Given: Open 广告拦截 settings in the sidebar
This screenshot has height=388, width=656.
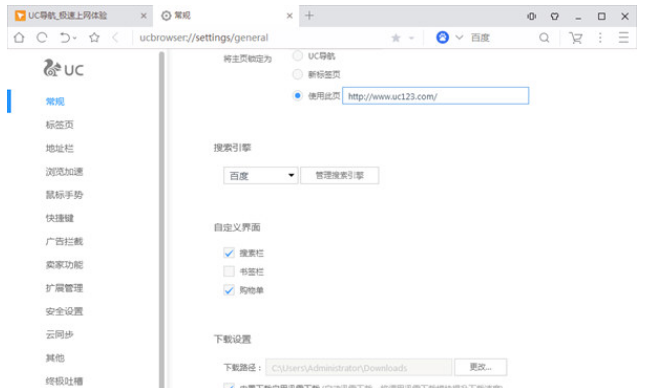Looking at the screenshot, I should click(64, 242).
